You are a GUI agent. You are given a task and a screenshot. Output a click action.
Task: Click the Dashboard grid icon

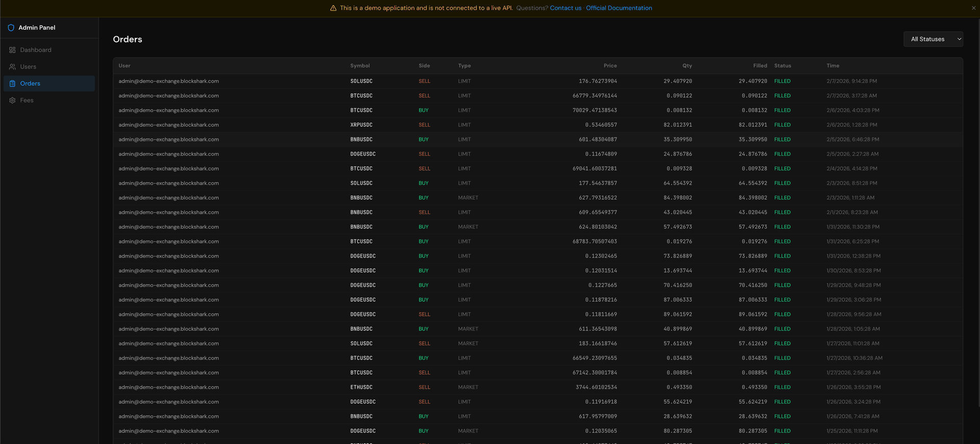[12, 50]
